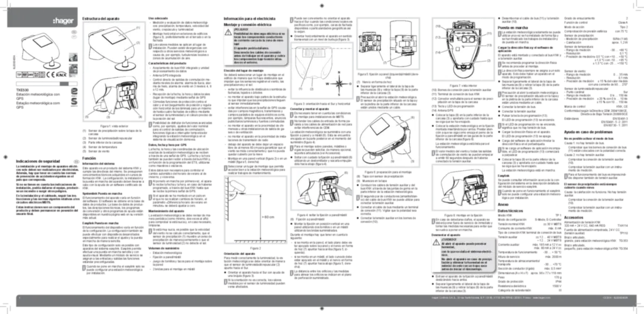Click the 'Marca de control' row
The image size is (644, 314).
pyautogui.click(x=596, y=107)
